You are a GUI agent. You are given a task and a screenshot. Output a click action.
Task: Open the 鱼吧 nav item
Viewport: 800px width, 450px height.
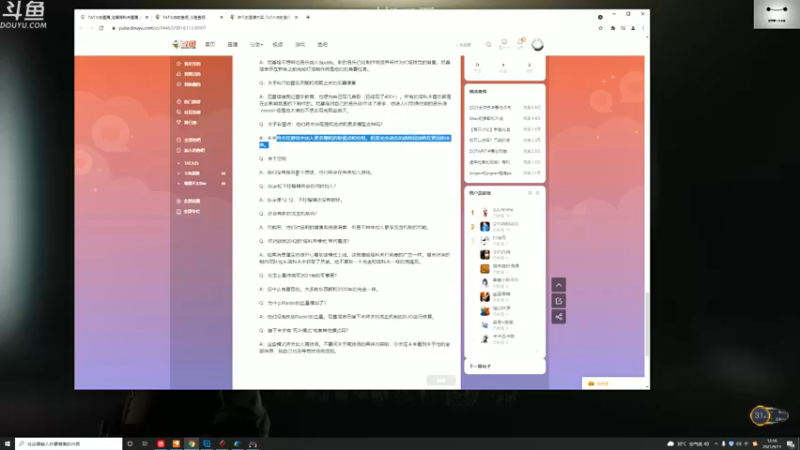click(322, 44)
